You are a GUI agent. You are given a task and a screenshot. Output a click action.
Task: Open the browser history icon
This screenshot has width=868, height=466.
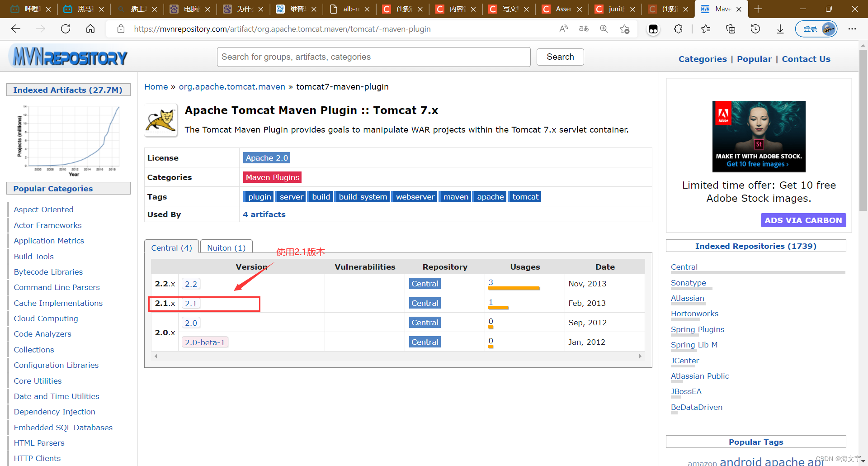(x=755, y=29)
